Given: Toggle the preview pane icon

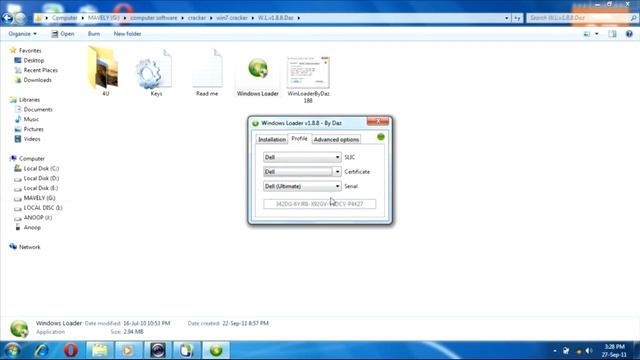Looking at the screenshot, I should [612, 34].
